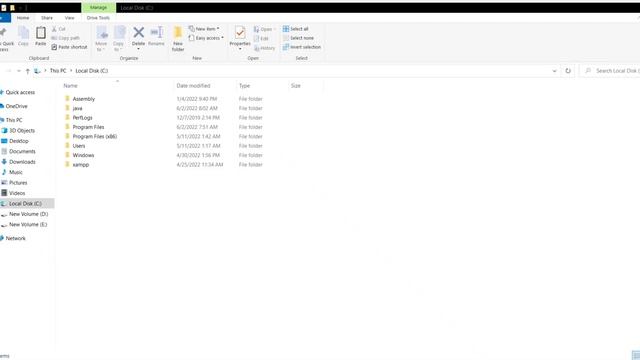Viewport: 640px width, 360px height.
Task: Select This PC in navigation pane
Action: click(x=14, y=120)
